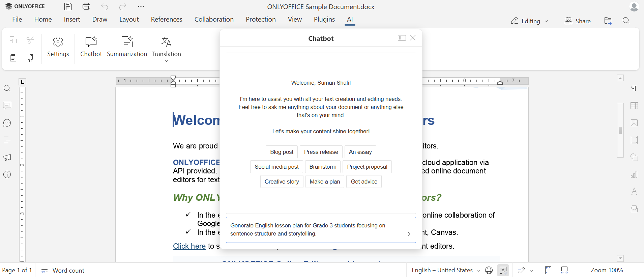Open the more options ellipsis in title bar

(141, 6)
